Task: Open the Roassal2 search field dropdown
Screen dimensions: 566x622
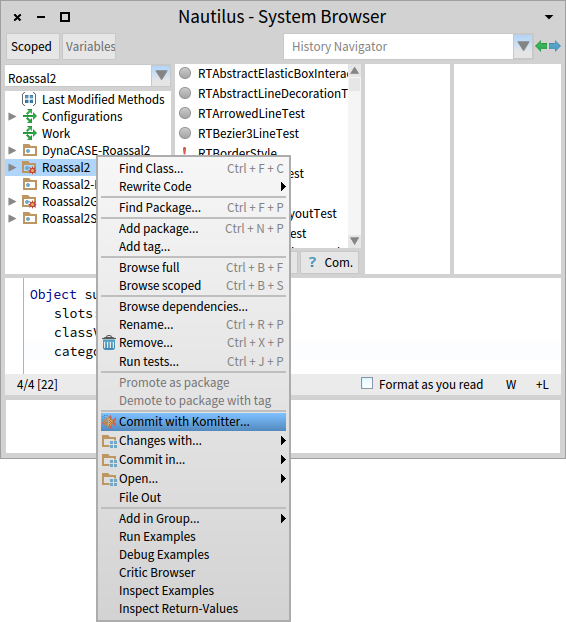Action: point(161,75)
